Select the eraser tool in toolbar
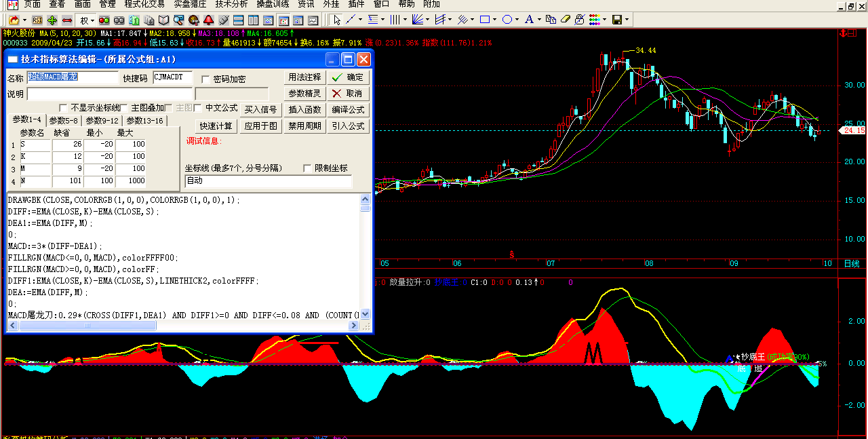The width and height of the screenshot is (868, 439). click(x=567, y=20)
